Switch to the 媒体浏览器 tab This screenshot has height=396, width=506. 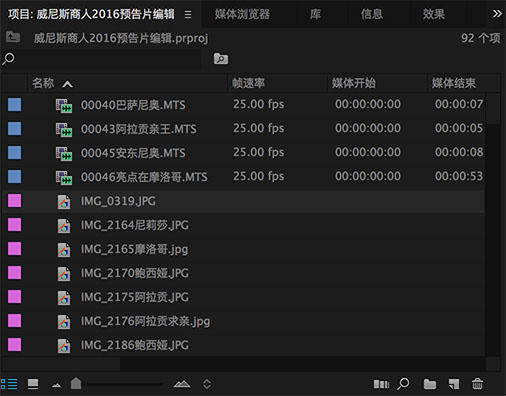click(242, 14)
